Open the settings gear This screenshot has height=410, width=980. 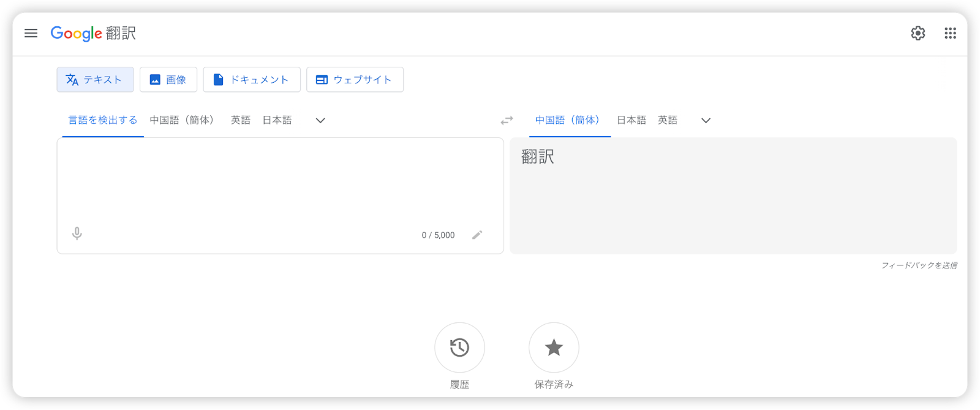coord(918,33)
